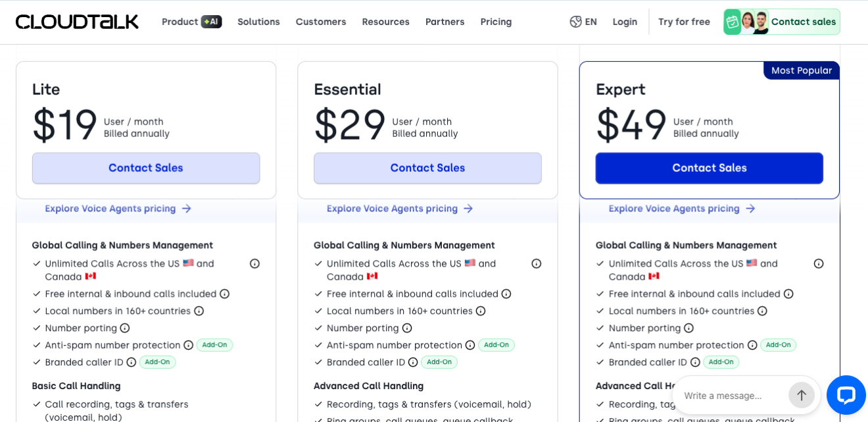
Task: Click Try for free
Action: click(684, 22)
